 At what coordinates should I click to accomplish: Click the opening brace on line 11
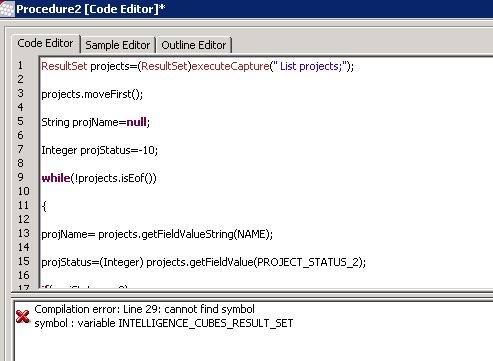(44, 206)
